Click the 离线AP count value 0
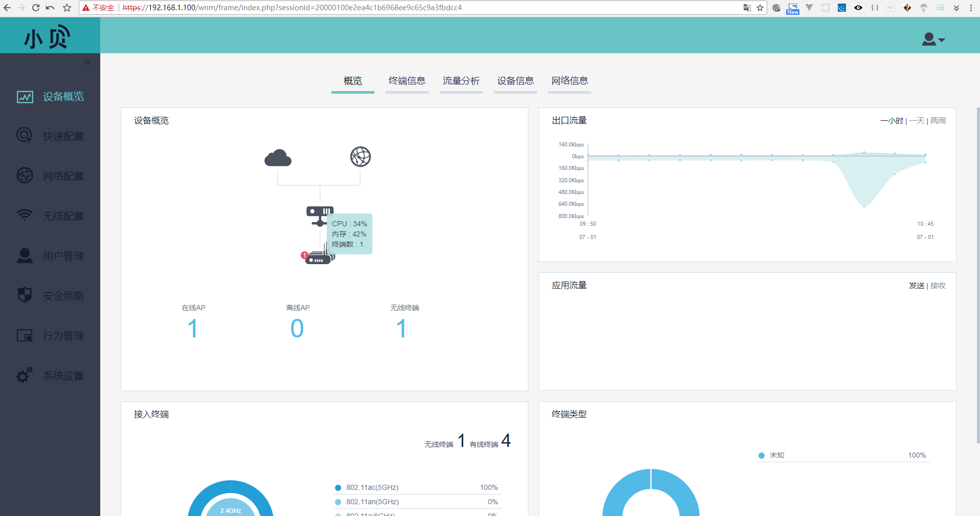This screenshot has width=980, height=516. (297, 328)
